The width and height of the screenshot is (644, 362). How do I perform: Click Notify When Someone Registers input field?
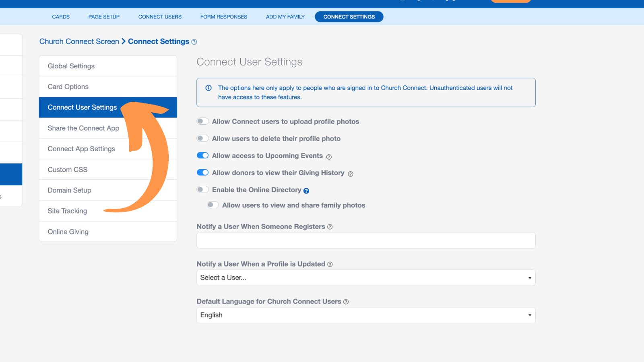pyautogui.click(x=365, y=240)
